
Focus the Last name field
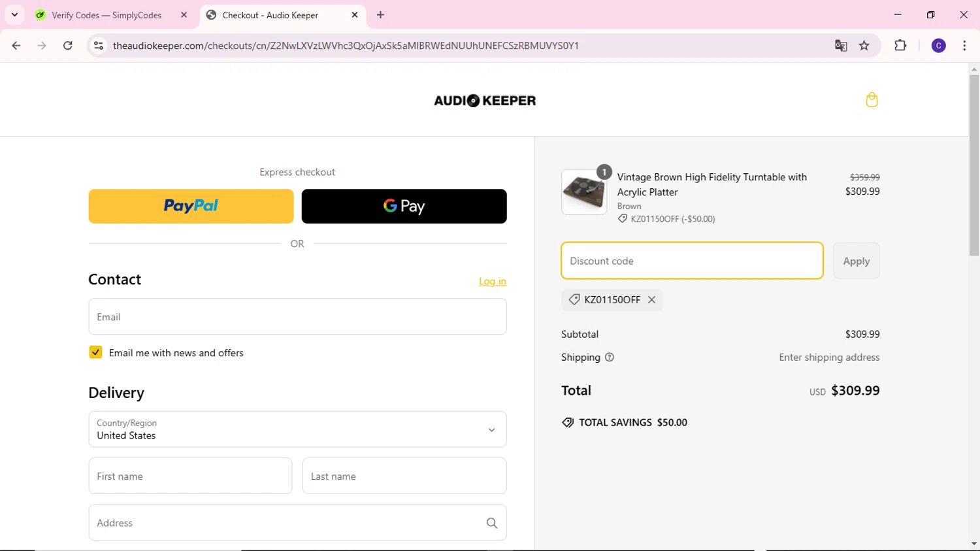pyautogui.click(x=404, y=476)
